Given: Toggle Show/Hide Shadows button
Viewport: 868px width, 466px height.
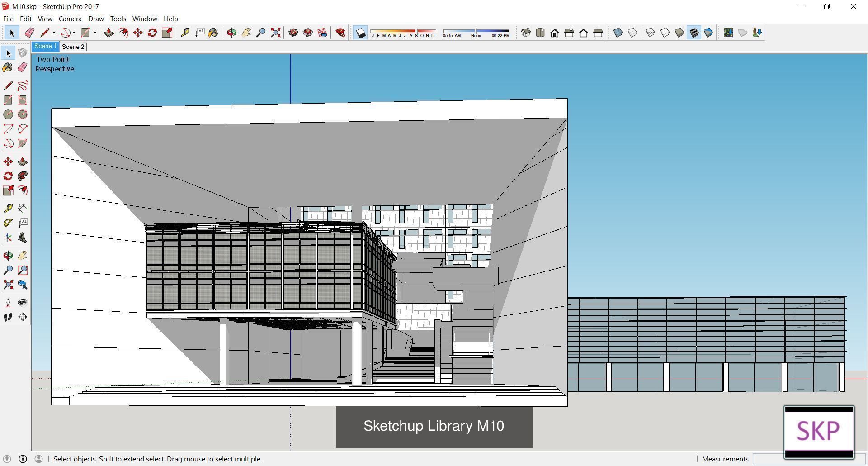Looking at the screenshot, I should click(x=360, y=33).
